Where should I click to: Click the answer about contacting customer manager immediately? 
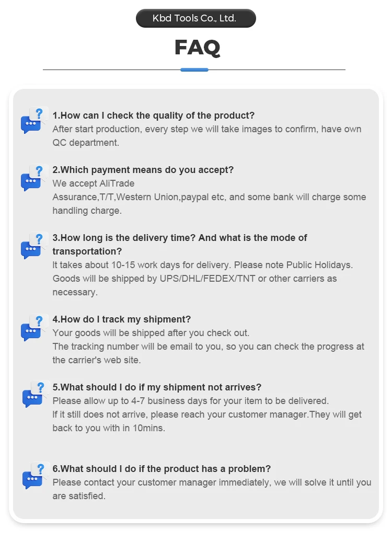pos(212,489)
